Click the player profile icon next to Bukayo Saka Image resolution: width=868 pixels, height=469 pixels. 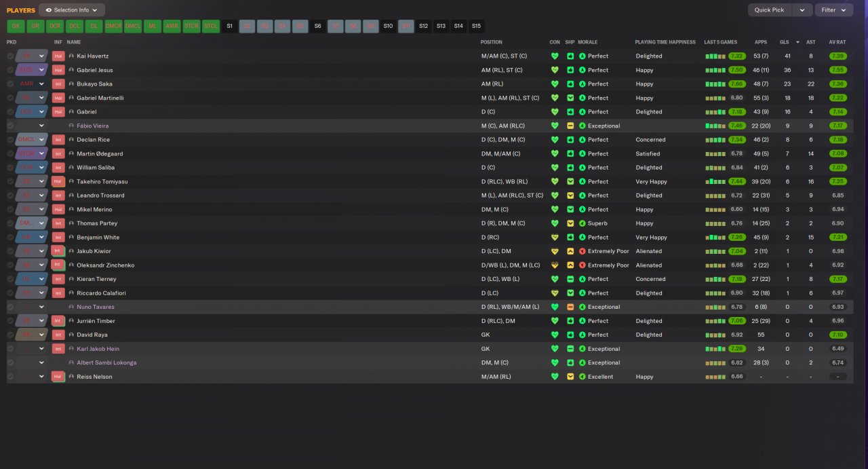pyautogui.click(x=71, y=84)
